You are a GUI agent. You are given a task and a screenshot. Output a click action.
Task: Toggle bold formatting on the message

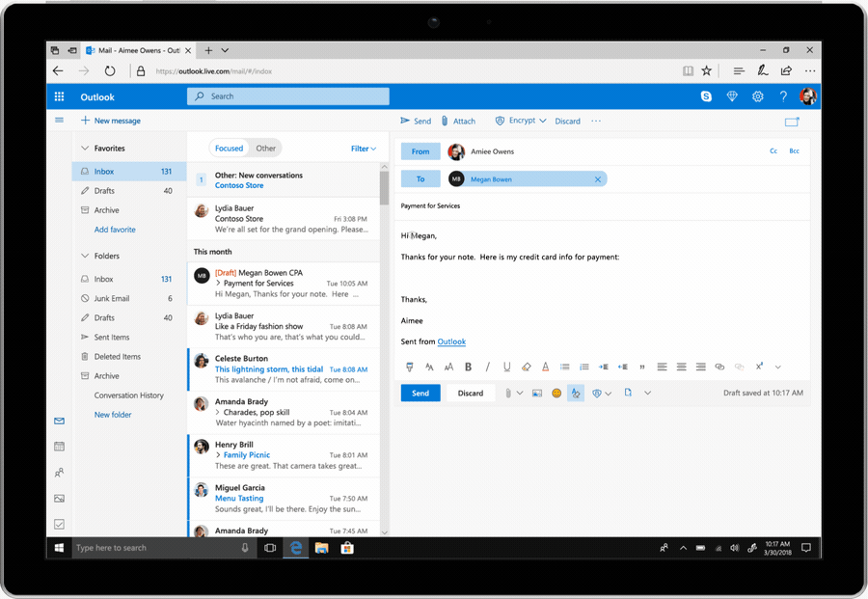tap(467, 367)
